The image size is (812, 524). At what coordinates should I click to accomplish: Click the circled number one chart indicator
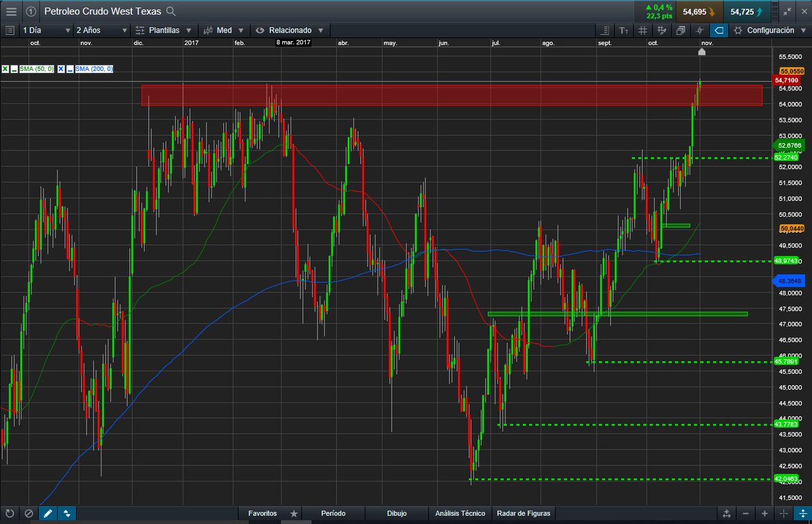32,11
